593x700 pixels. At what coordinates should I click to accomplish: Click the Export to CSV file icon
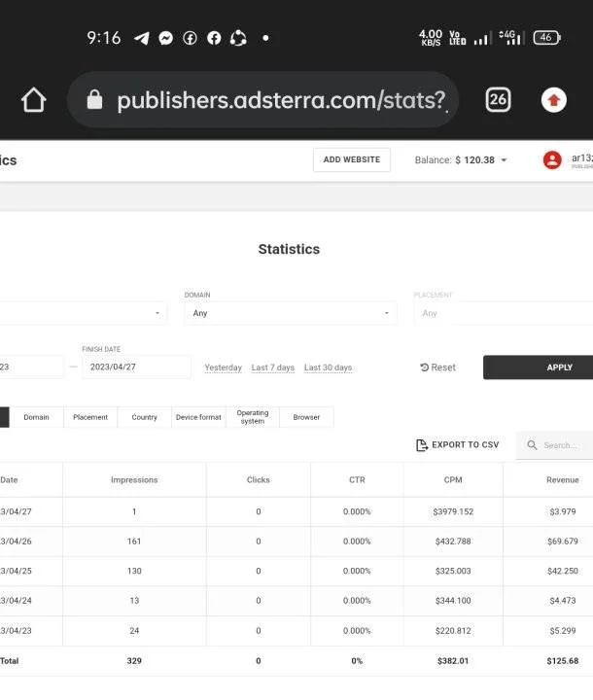tap(421, 445)
